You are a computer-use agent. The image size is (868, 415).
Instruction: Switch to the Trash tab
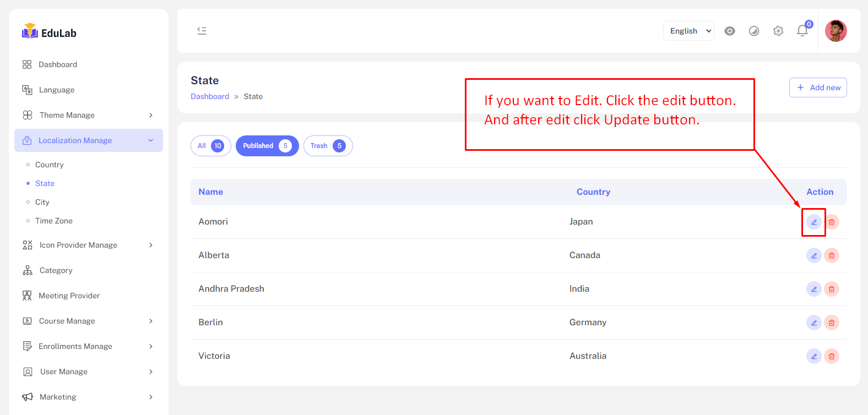328,146
